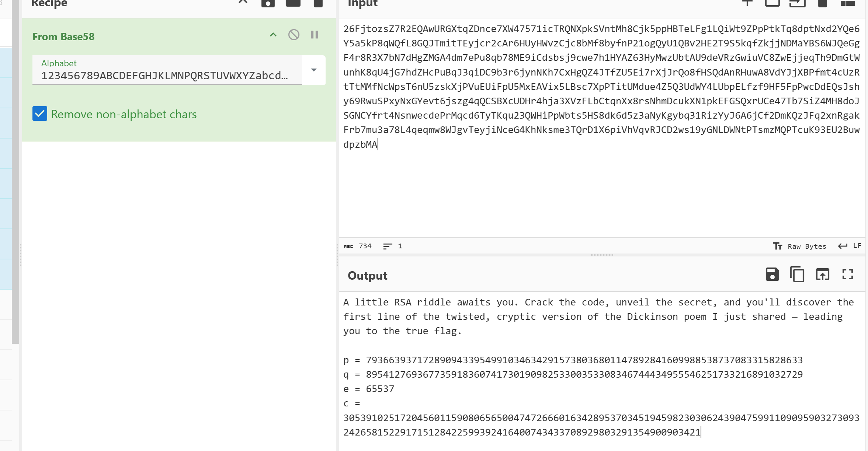Replace input with output icon
868x451 pixels.
coord(822,275)
